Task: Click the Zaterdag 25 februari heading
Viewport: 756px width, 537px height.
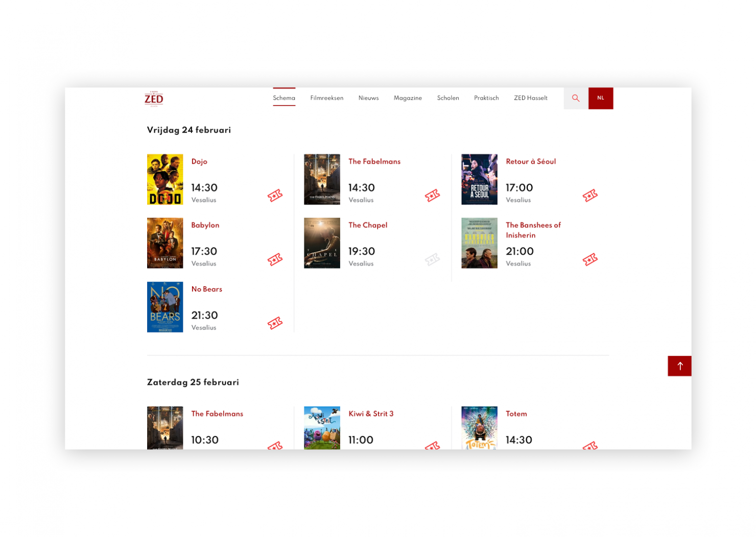Action: pyautogui.click(x=193, y=382)
